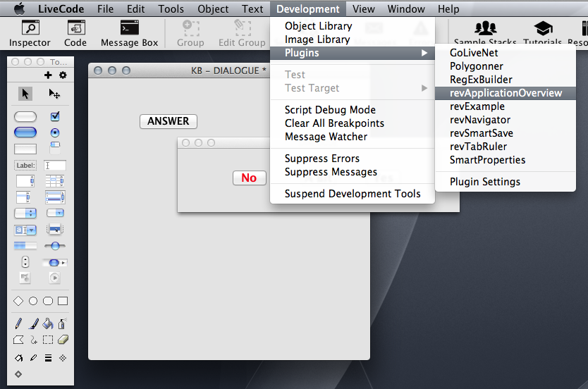Click the small diamond shape picker
Viewport: 588px width, 389px height.
(18, 374)
